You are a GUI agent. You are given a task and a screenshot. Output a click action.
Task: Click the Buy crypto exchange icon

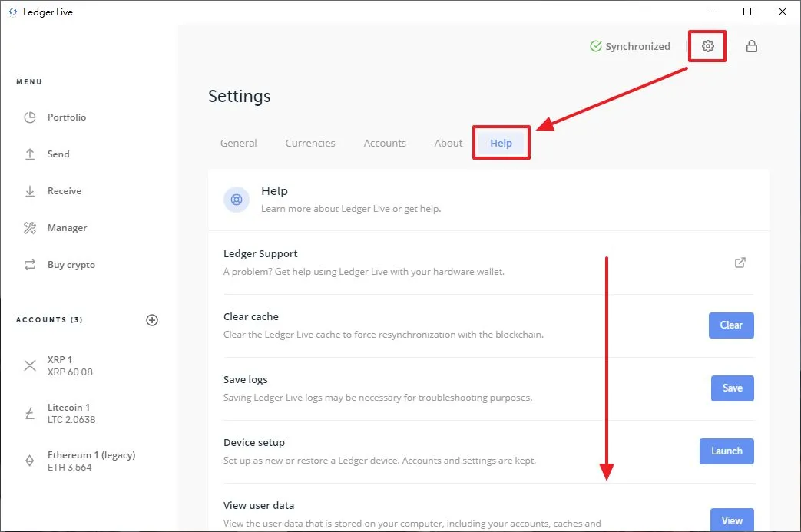[30, 265]
